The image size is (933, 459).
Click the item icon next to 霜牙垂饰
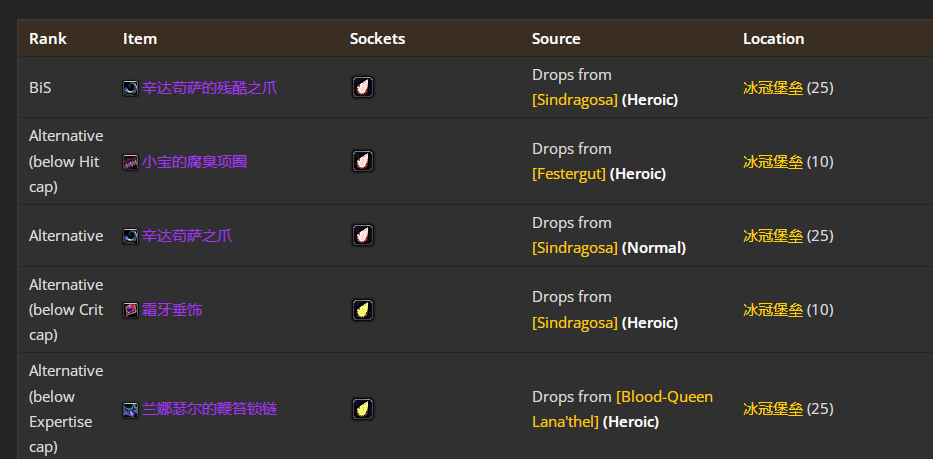point(130,310)
